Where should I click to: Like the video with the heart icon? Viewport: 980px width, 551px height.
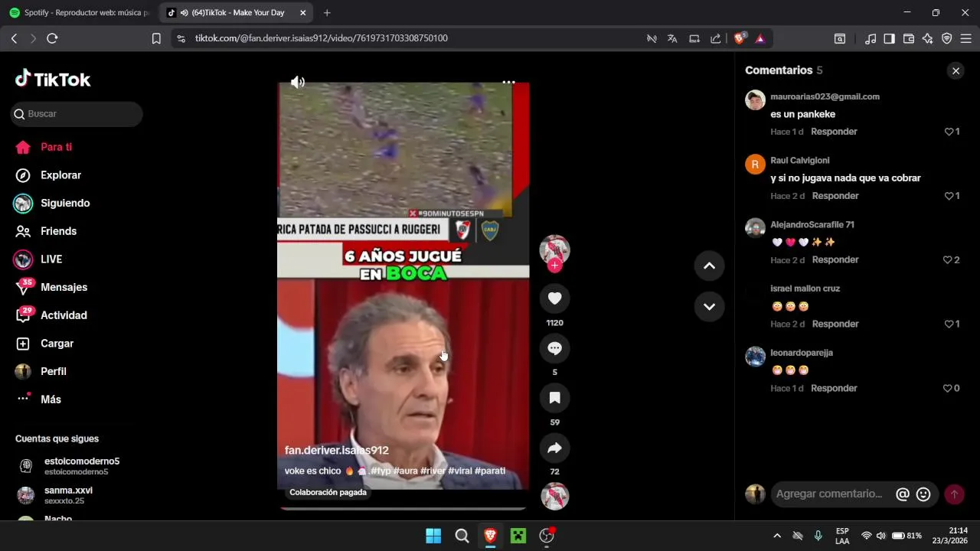[554, 298]
